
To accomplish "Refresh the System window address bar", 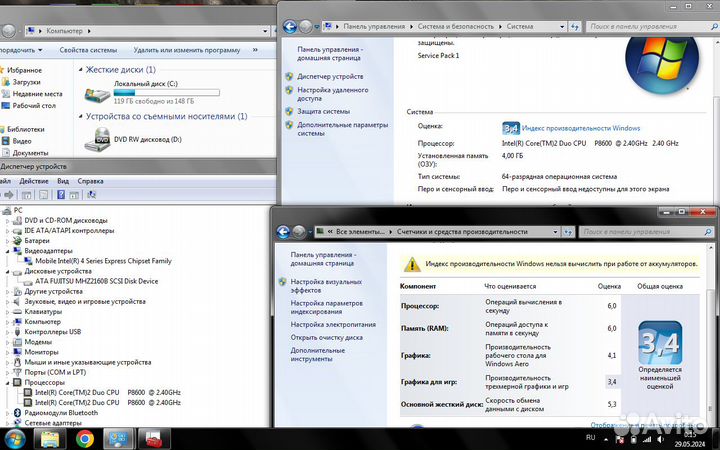I will [575, 27].
